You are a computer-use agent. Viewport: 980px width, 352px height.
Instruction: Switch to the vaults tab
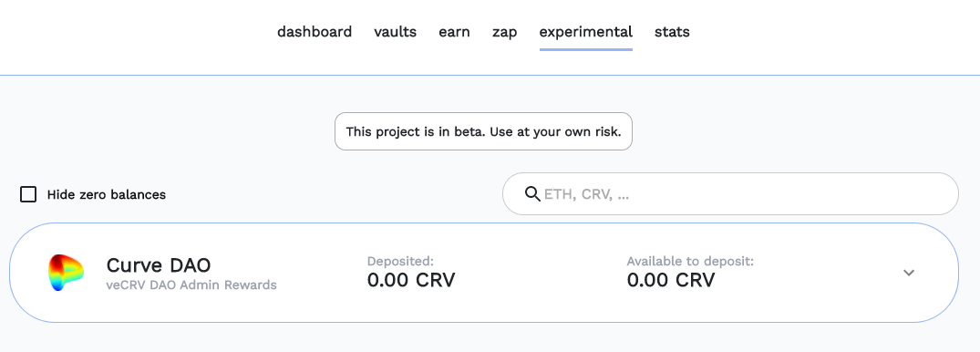click(395, 31)
